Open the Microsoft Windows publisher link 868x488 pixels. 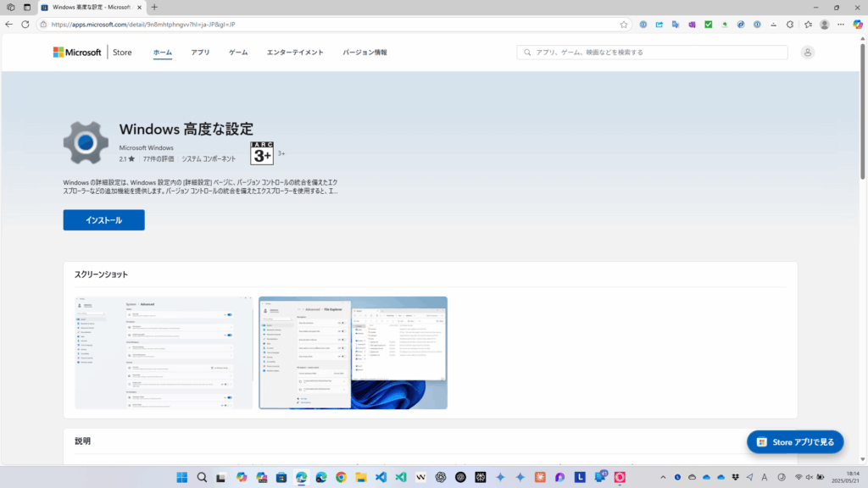point(146,147)
